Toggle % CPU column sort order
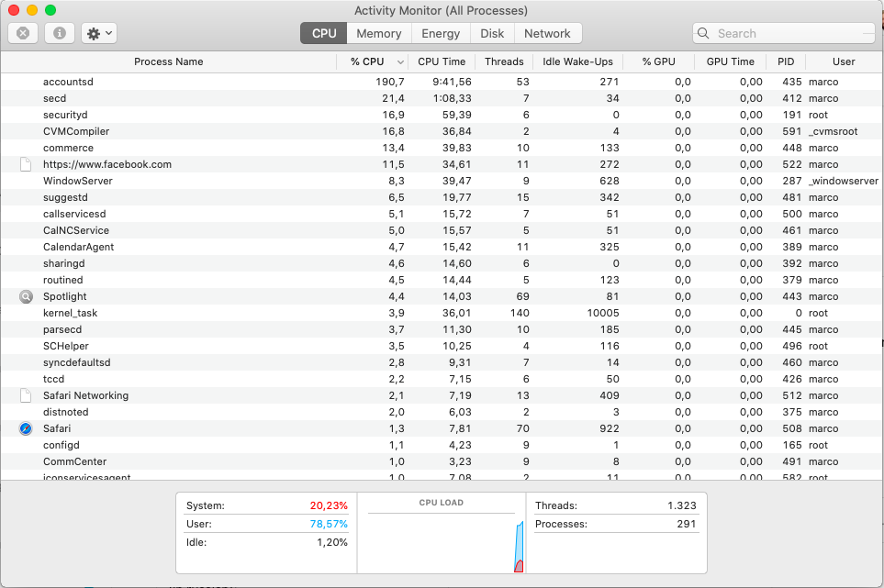Image resolution: width=884 pixels, height=588 pixels. tap(372, 62)
